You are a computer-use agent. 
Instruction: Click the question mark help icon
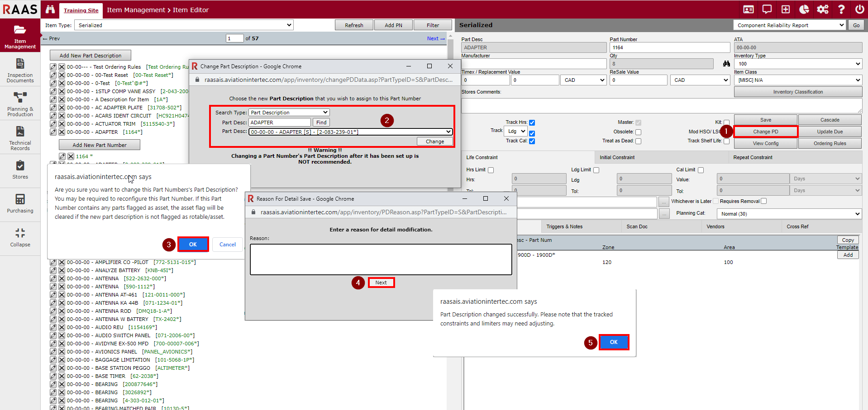841,9
